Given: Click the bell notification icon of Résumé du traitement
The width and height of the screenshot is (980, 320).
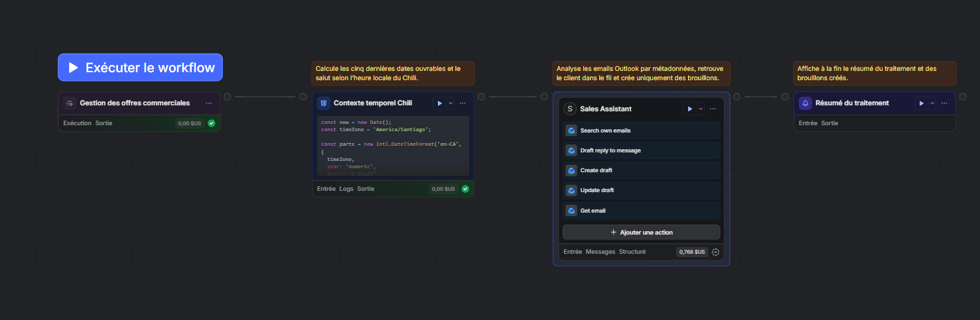Looking at the screenshot, I should (805, 103).
